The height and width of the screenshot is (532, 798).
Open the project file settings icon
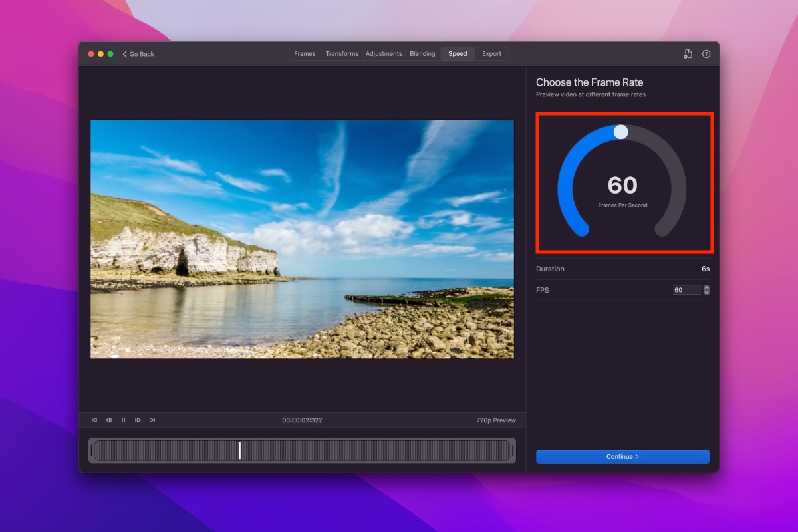688,54
